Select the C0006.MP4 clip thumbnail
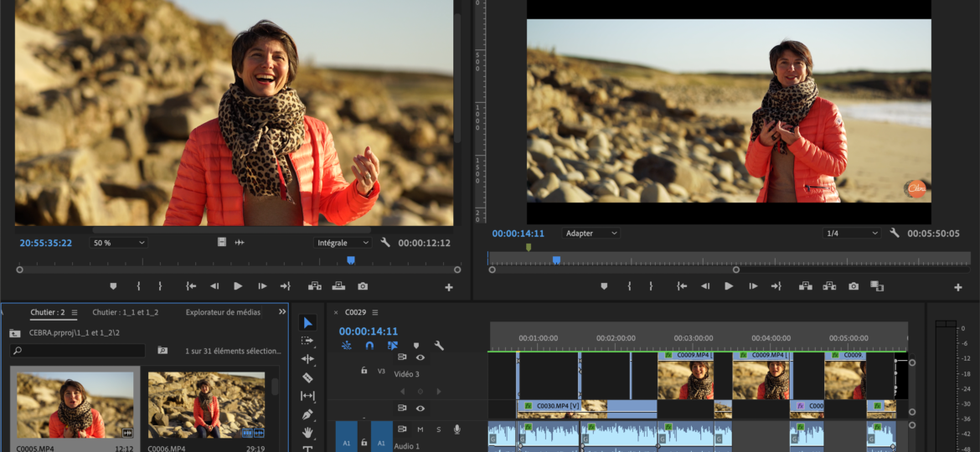The width and height of the screenshot is (980, 452). pyautogui.click(x=206, y=405)
